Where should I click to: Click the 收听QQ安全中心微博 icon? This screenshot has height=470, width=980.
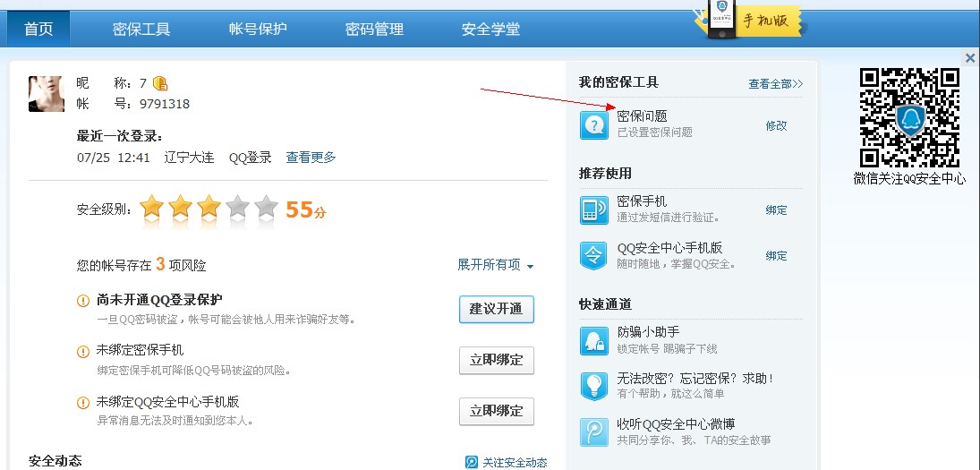[593, 432]
